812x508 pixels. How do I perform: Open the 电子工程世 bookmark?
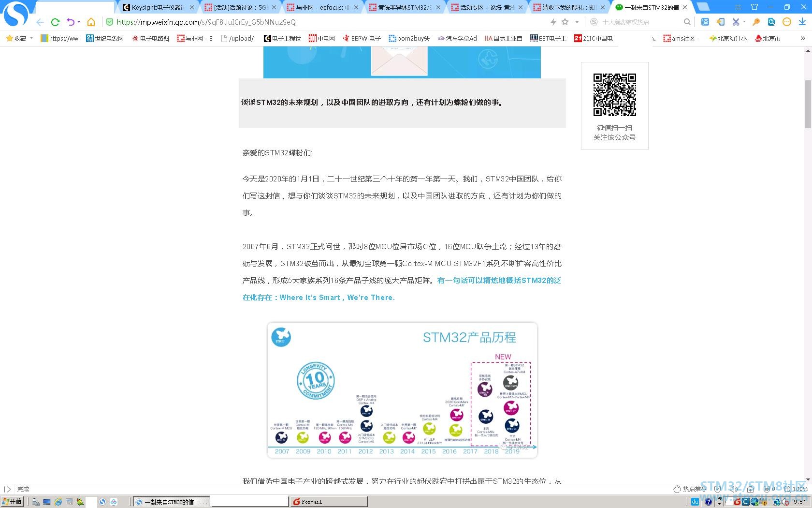(282, 38)
